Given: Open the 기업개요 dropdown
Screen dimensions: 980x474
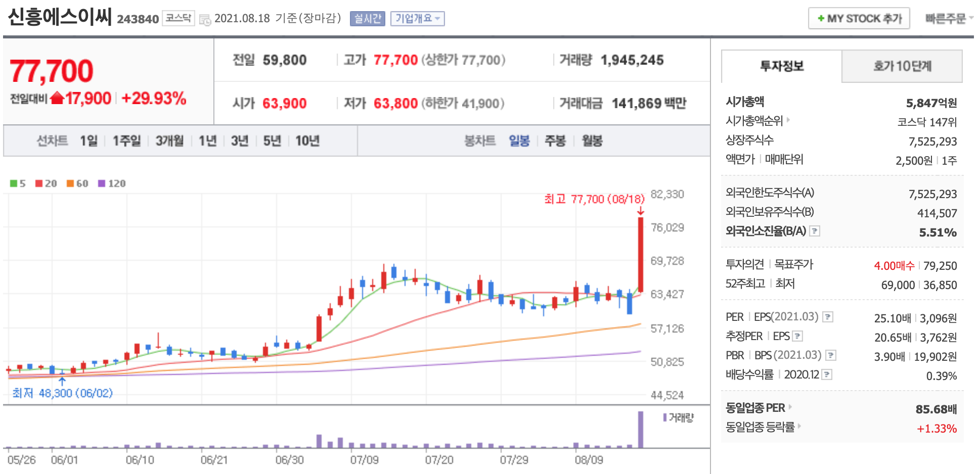Looking at the screenshot, I should [x=417, y=19].
